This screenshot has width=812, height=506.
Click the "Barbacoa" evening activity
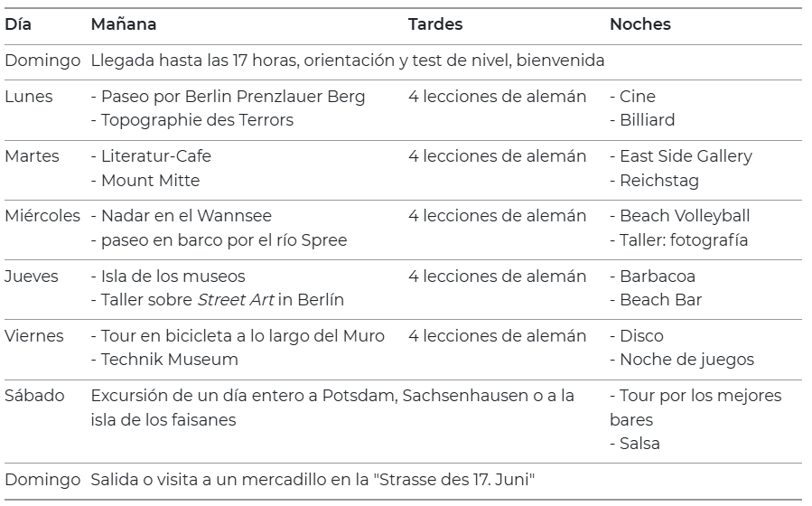tap(658, 276)
